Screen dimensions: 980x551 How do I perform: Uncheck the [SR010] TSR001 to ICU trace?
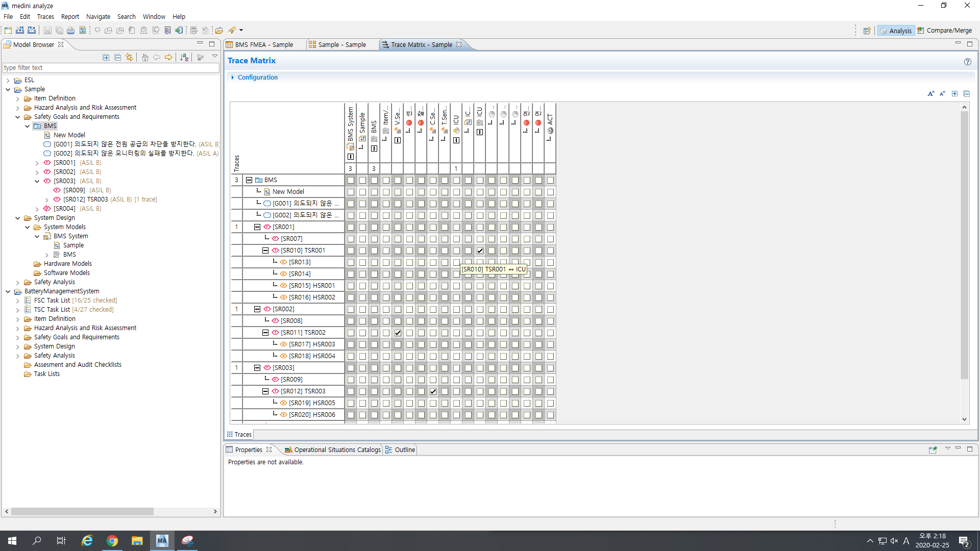click(x=480, y=251)
